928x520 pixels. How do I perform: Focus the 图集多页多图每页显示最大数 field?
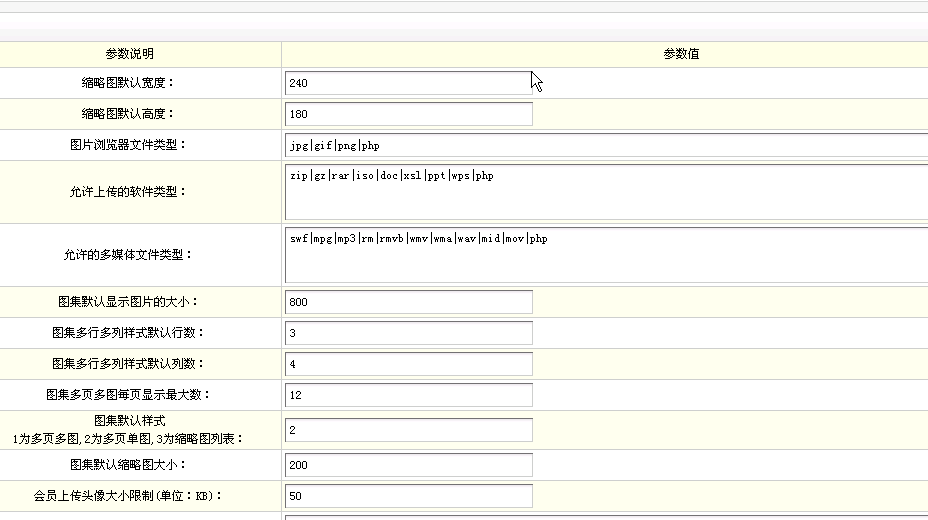coord(408,395)
